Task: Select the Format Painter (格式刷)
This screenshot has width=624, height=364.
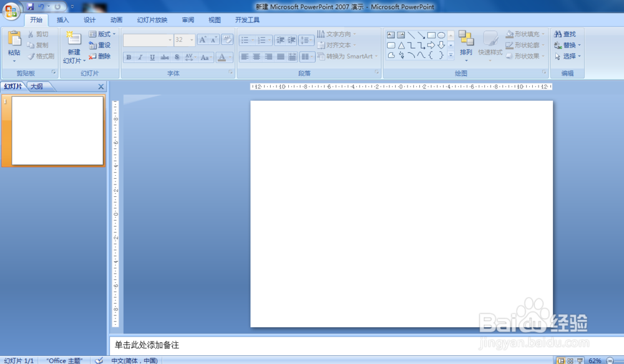Action: tap(41, 57)
